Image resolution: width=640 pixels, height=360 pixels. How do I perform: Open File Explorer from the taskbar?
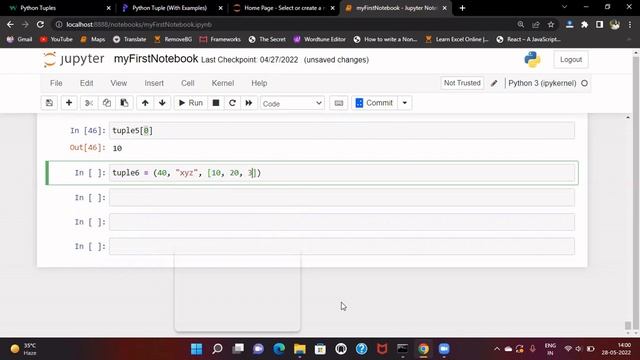[x=300, y=349]
